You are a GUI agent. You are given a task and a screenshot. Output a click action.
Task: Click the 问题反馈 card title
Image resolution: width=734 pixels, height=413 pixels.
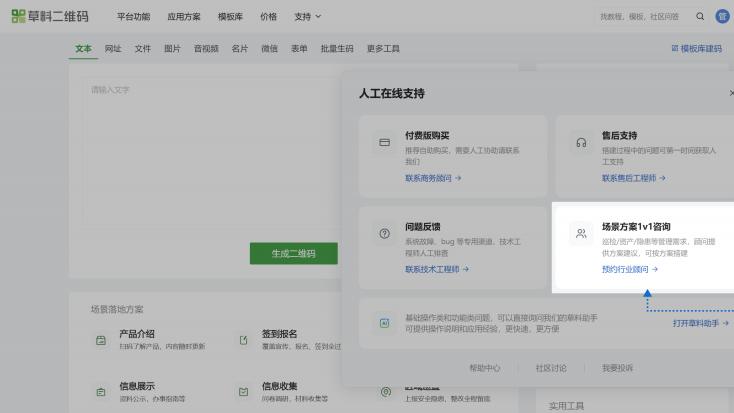coord(423,227)
